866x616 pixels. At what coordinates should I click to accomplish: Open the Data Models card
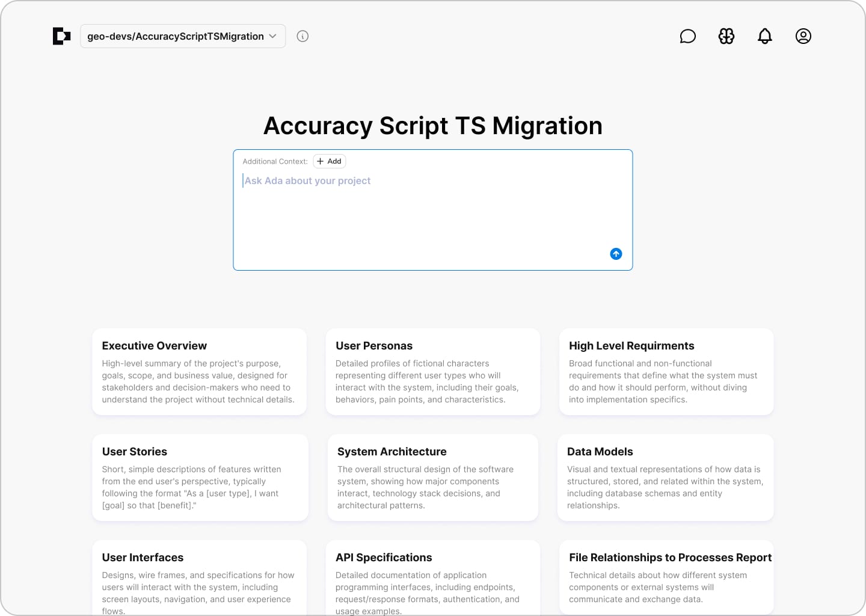pos(665,477)
